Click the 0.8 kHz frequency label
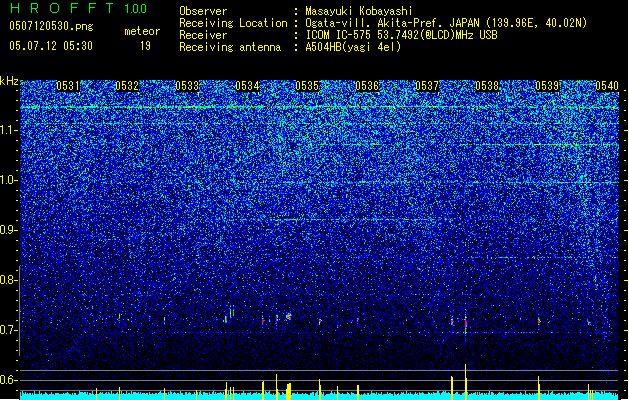629x400 pixels. [8, 280]
